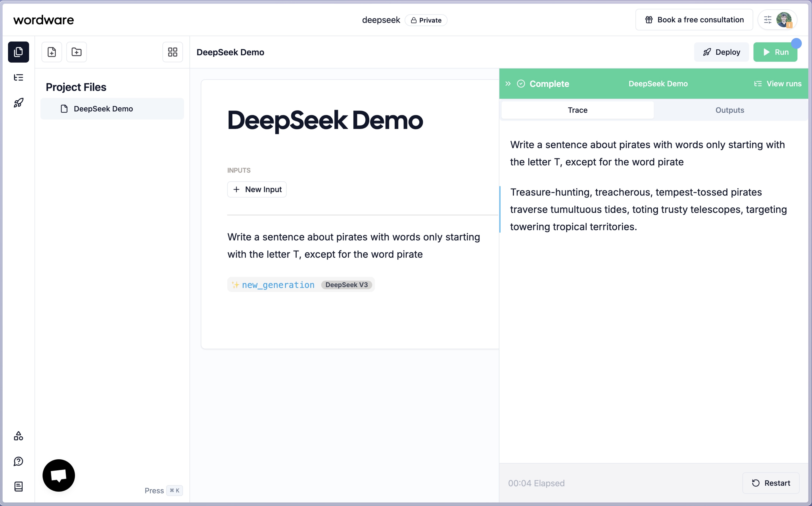The height and width of the screenshot is (506, 812).
Task: Switch to the Outputs tab
Action: tap(730, 110)
